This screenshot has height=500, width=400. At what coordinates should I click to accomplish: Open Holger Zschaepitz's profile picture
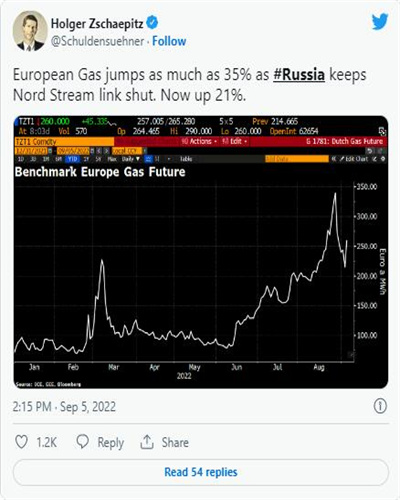[x=30, y=31]
